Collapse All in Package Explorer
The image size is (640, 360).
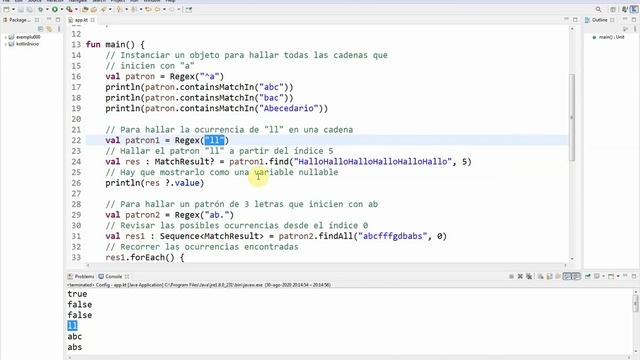[40, 29]
